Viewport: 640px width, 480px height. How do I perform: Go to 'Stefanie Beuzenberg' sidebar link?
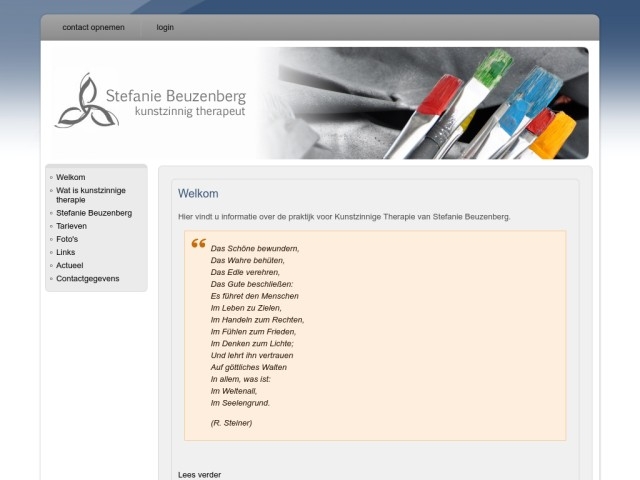tap(94, 213)
